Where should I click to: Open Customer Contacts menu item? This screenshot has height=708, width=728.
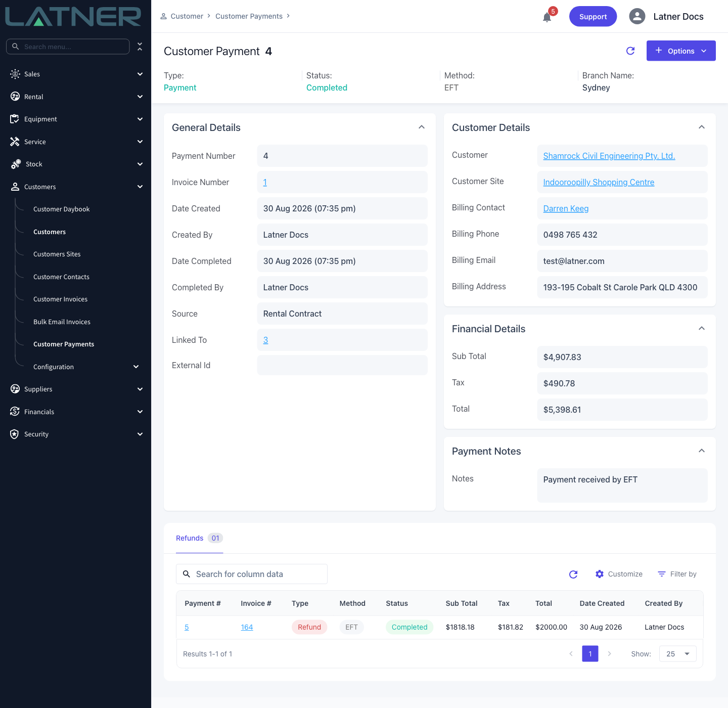(61, 277)
